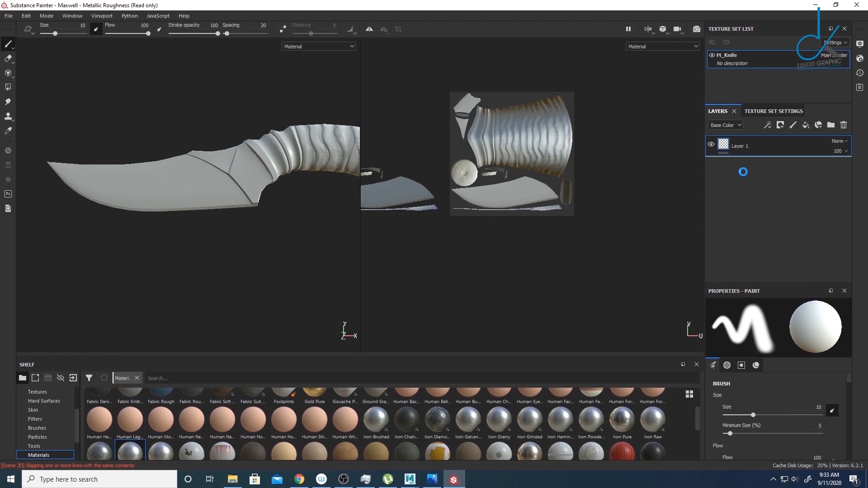Viewport: 868px width, 488px height.
Task: Open Chrome from the Windows taskbar
Action: tap(299, 479)
